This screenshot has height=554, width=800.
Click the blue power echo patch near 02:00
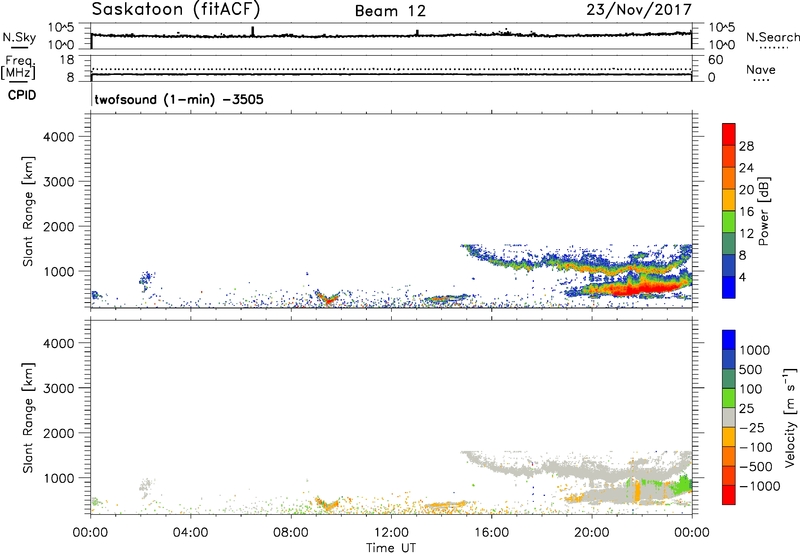(146, 280)
